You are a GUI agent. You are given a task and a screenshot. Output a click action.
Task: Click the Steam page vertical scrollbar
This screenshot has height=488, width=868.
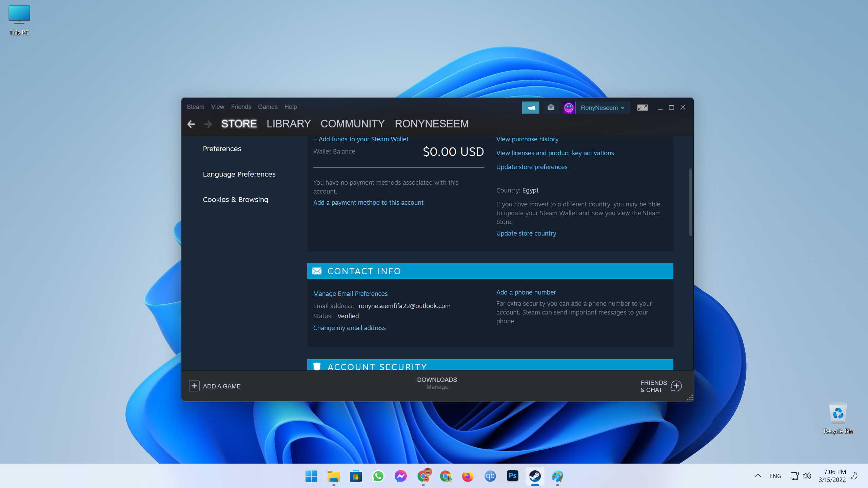(690, 202)
